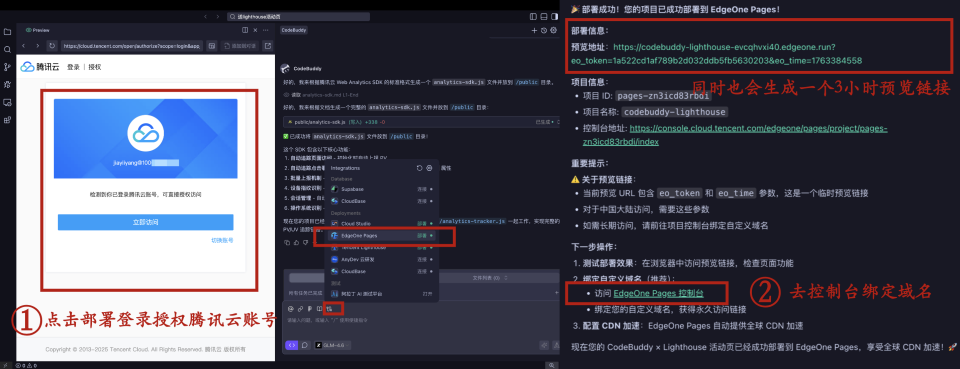Click the CodeBuddy panel tab
Viewport: 960px width, 369px height.
(x=294, y=30)
